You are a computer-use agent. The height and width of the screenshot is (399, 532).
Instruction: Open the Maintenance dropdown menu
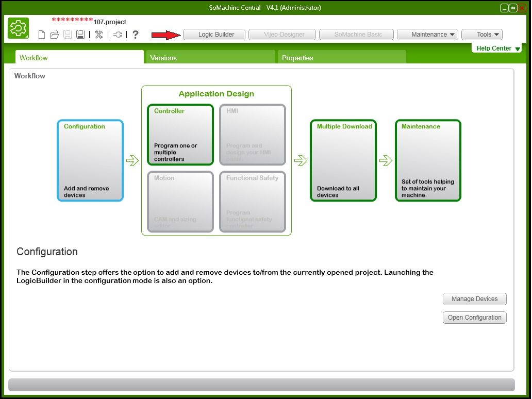point(427,35)
